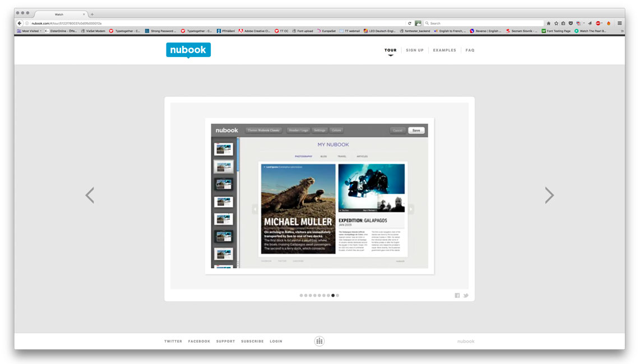Open the SUBSCRIBE footer link

coord(252,341)
